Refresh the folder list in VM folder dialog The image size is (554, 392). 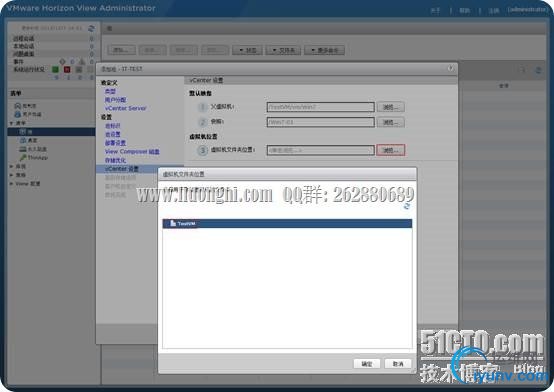(x=407, y=206)
